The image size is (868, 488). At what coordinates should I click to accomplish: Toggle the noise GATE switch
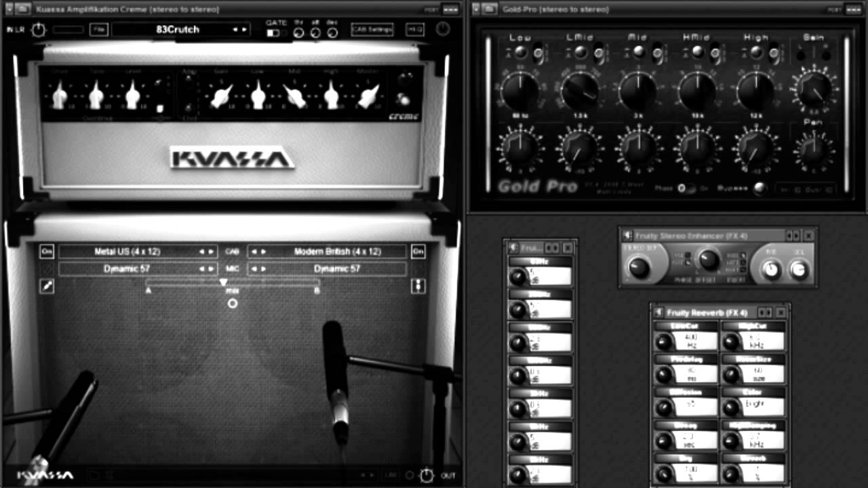click(274, 33)
